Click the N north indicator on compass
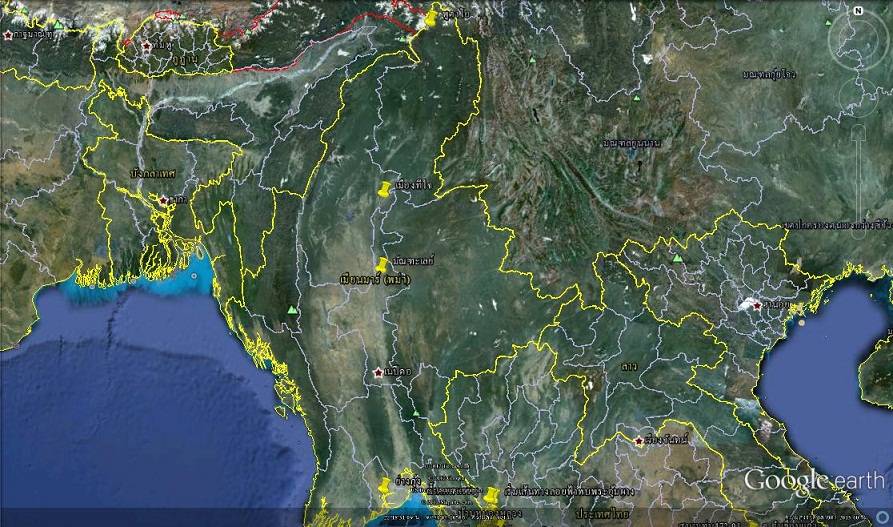 click(857, 10)
